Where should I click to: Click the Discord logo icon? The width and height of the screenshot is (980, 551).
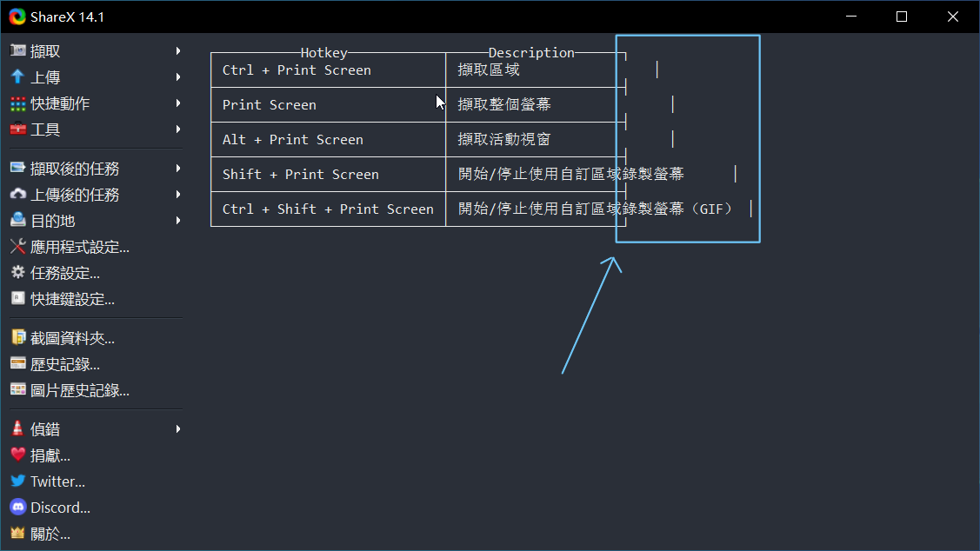[18, 508]
